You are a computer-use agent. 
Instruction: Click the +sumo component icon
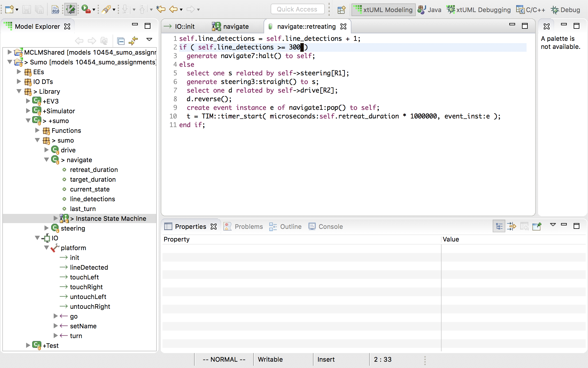click(37, 120)
